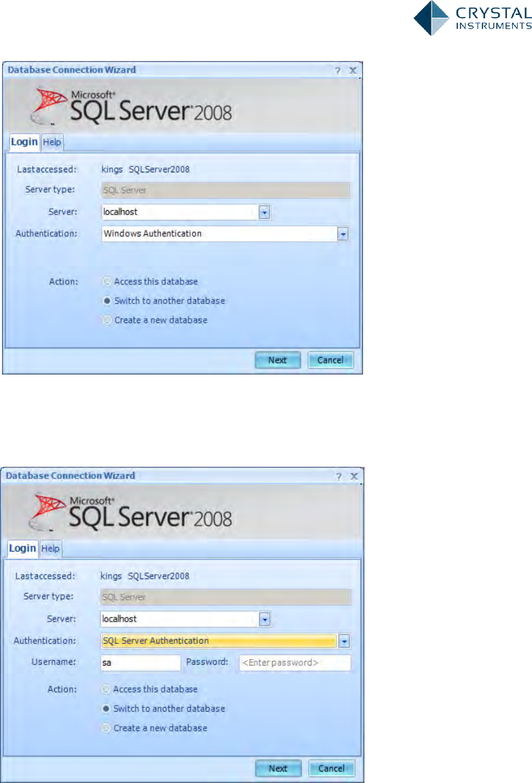Click the Username field containing 'sa'
Viewport: 532px width, 783px height.
[x=140, y=663]
